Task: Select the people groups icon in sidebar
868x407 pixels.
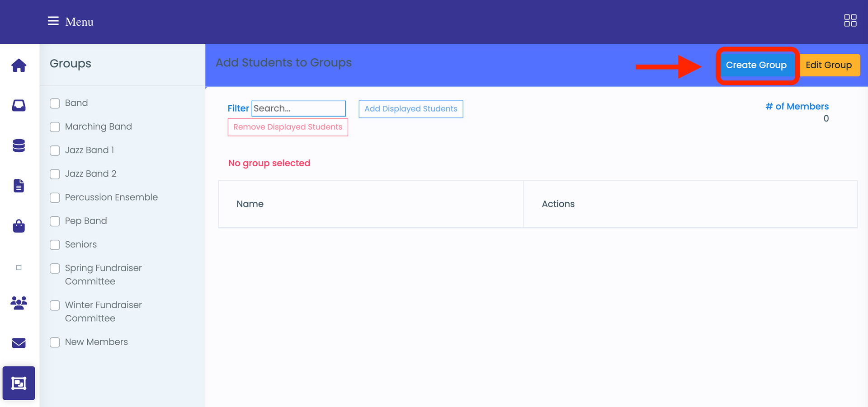Action: 19,303
